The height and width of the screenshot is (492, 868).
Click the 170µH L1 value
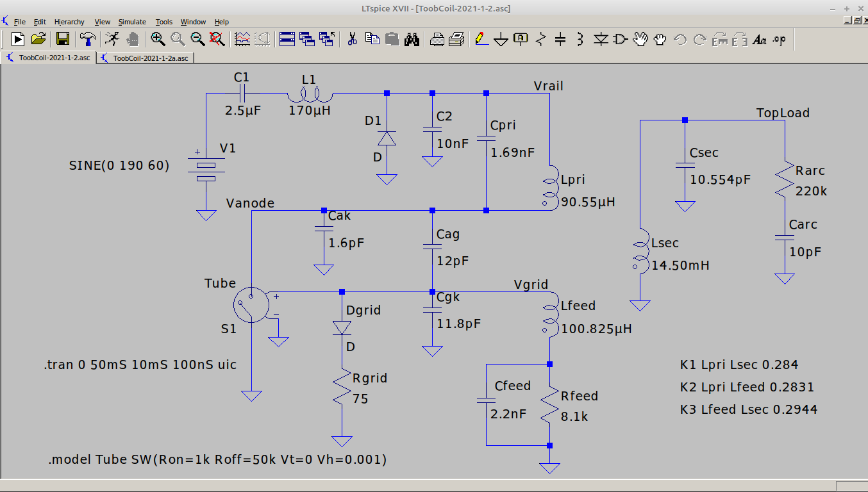pyautogui.click(x=309, y=110)
